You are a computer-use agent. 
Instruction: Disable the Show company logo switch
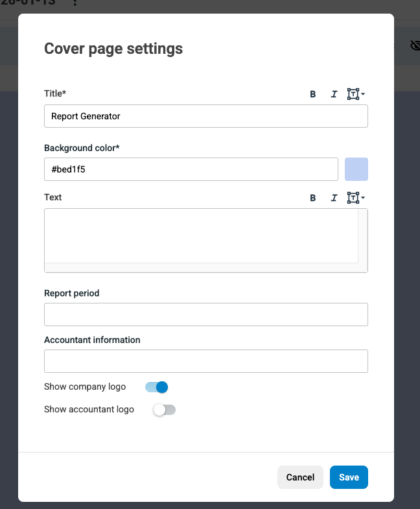[157, 387]
